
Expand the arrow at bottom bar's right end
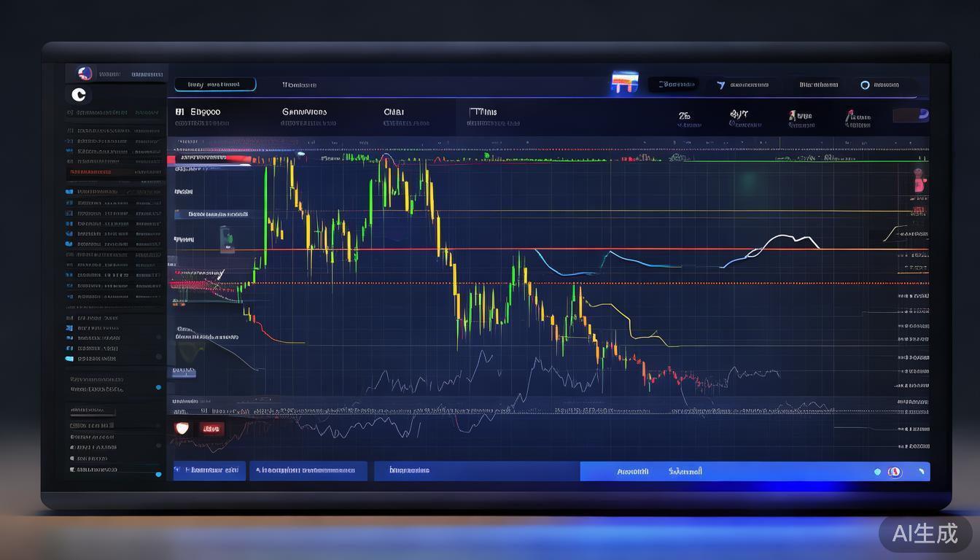coord(922,472)
